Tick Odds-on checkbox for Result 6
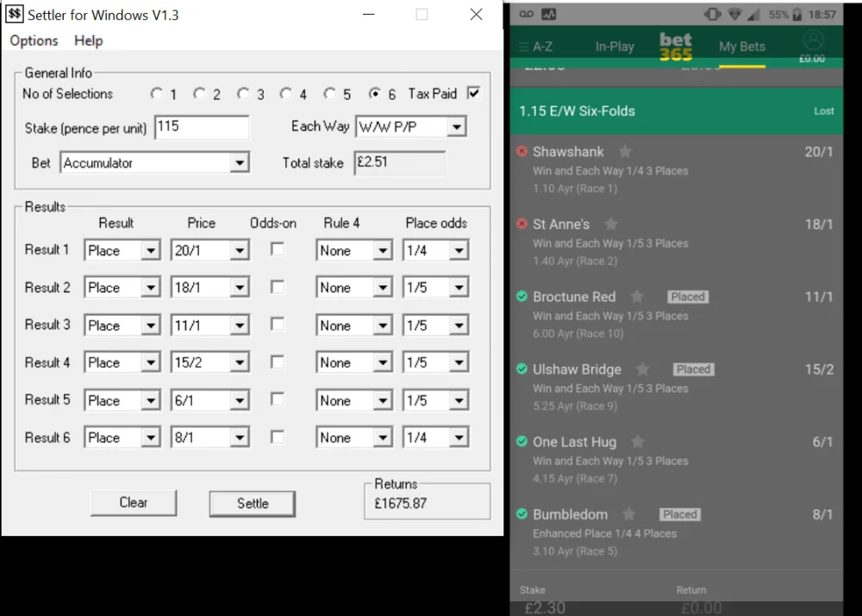Viewport: 862px width, 616px height. [278, 437]
